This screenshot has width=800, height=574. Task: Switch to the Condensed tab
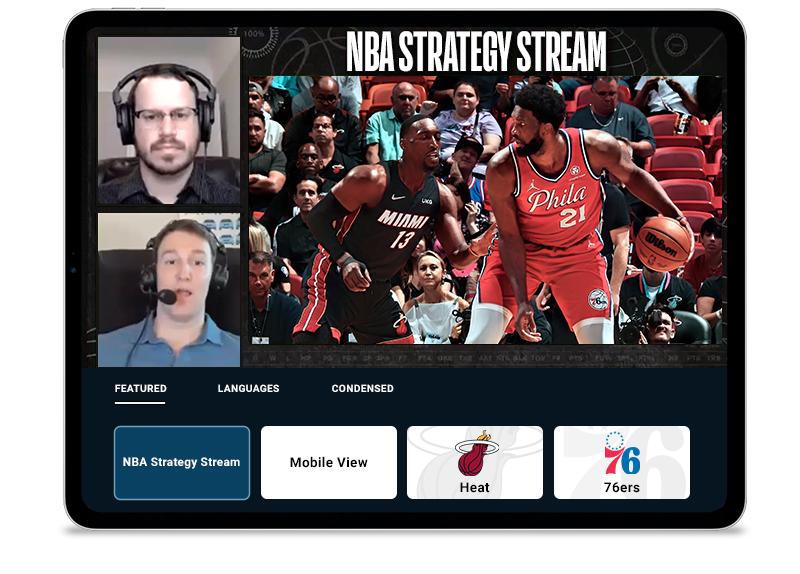coord(362,388)
